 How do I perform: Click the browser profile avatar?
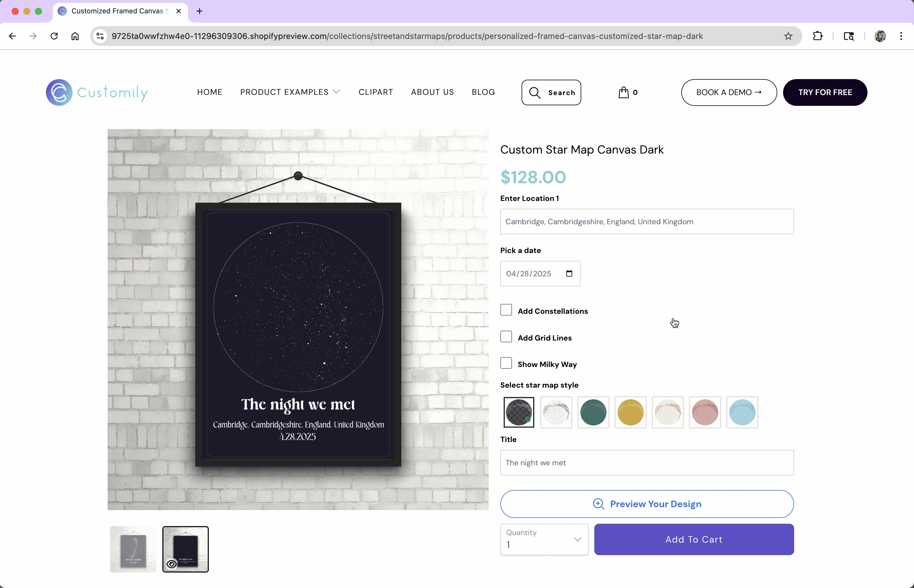880,36
